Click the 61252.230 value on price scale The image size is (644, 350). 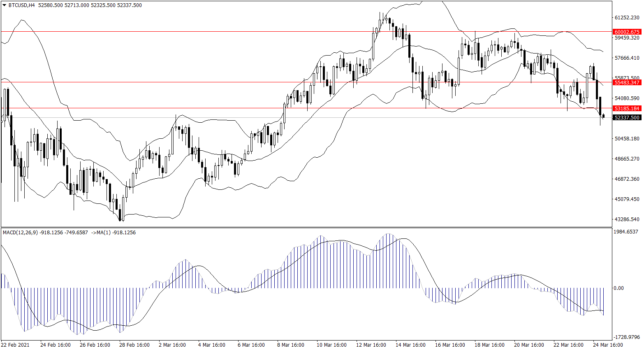pos(627,18)
